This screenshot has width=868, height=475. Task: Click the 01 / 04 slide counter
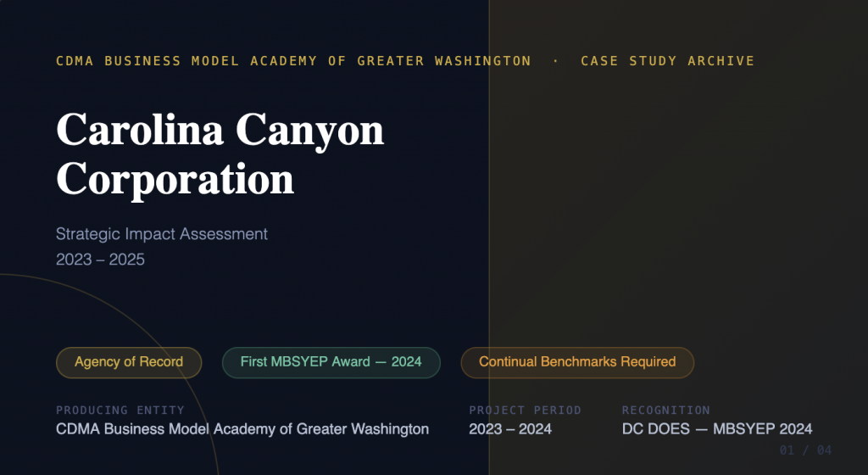[805, 450]
